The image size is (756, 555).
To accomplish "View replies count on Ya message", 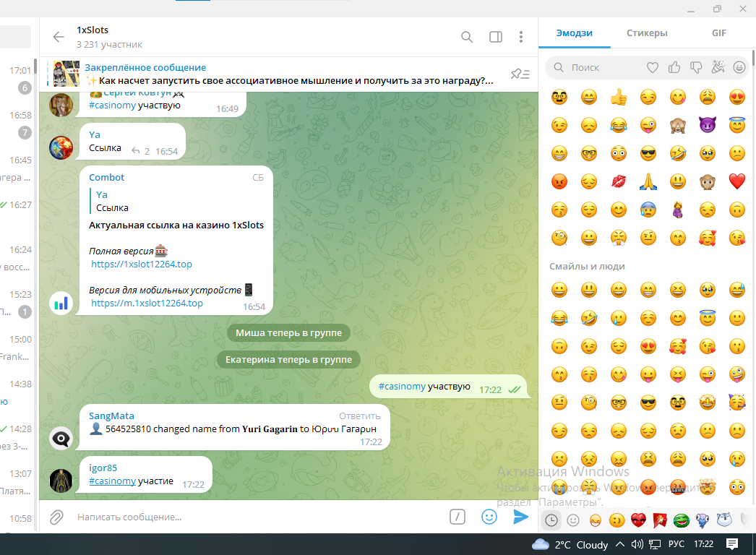I will [x=141, y=152].
